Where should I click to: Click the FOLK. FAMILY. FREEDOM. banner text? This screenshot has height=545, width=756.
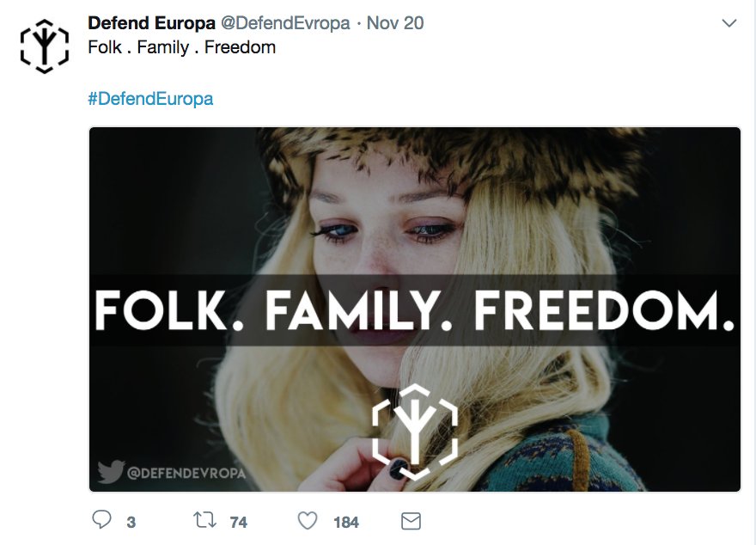point(415,310)
